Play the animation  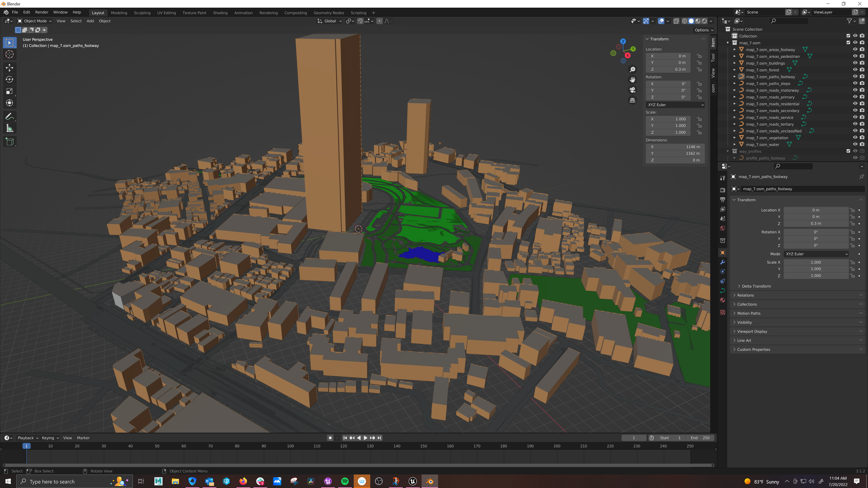(365, 438)
